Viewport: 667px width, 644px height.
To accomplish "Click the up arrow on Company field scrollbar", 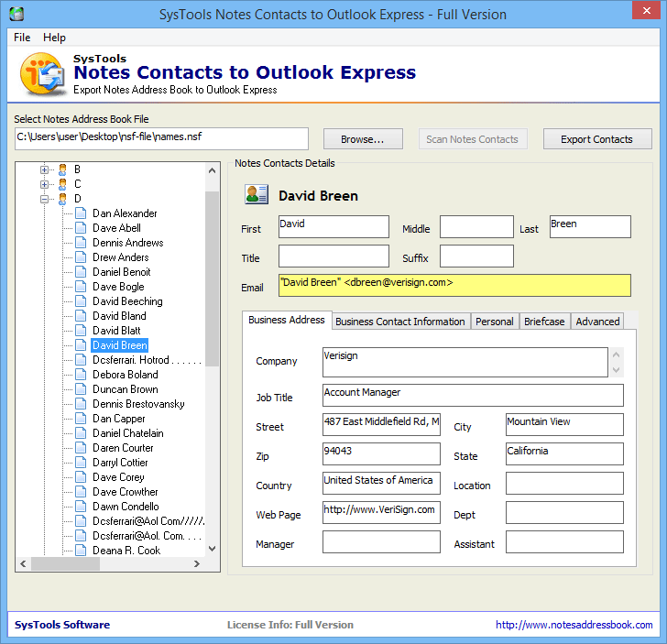I will 616,355.
